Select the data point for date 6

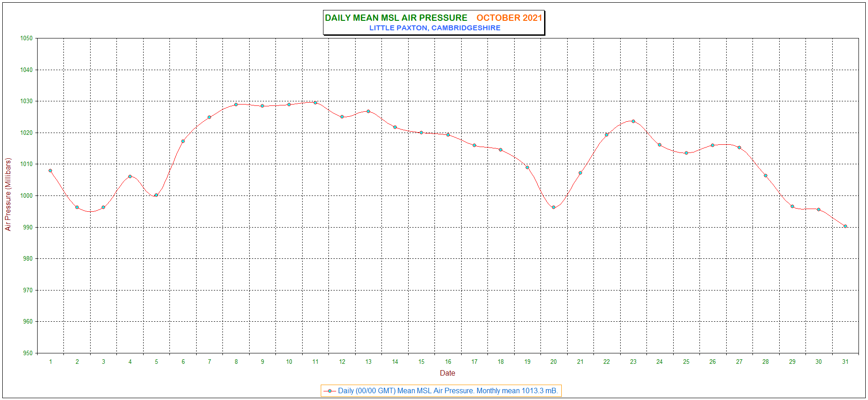[x=183, y=141]
